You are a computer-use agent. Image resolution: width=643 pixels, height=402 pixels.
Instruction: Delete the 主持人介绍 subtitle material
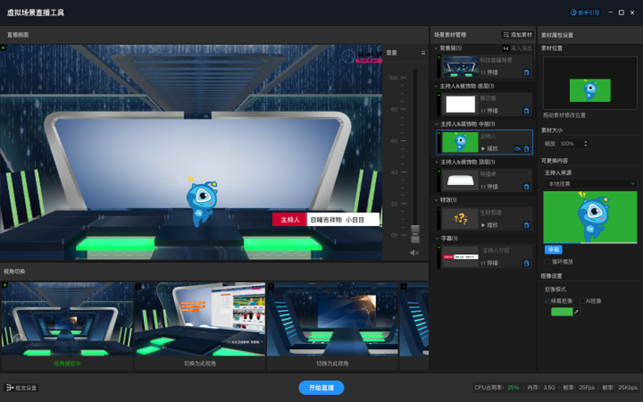tap(527, 263)
